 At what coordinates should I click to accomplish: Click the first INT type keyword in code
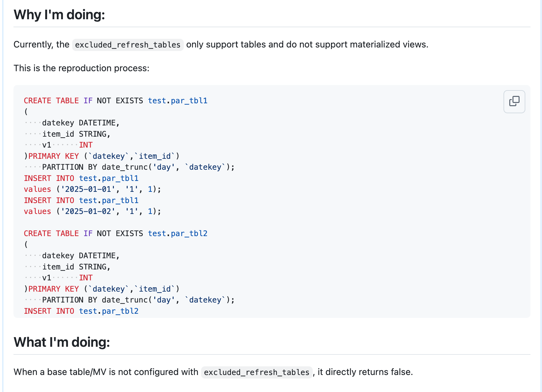[86, 145]
